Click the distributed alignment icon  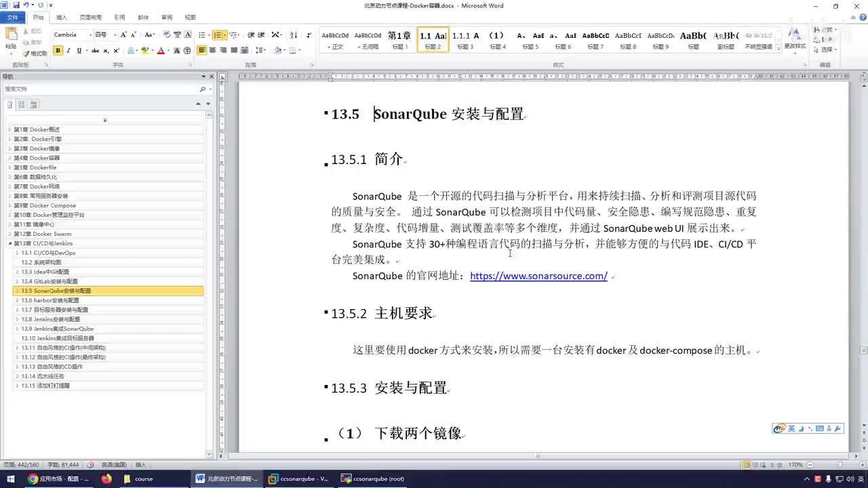pos(245,51)
